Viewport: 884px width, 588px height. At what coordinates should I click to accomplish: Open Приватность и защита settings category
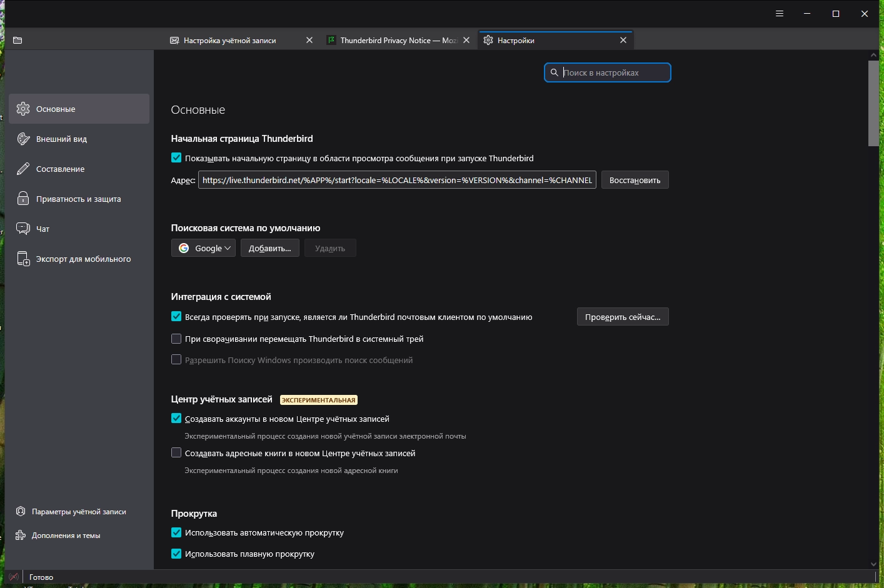coord(79,199)
